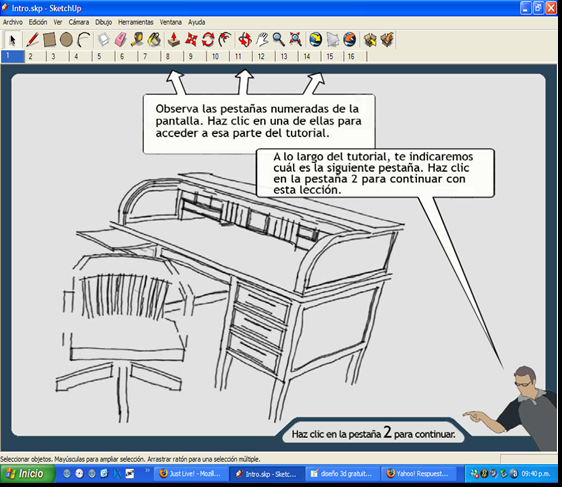Screen dimensions: 562x487
Task: Select the Pan hand tool
Action: (262, 39)
